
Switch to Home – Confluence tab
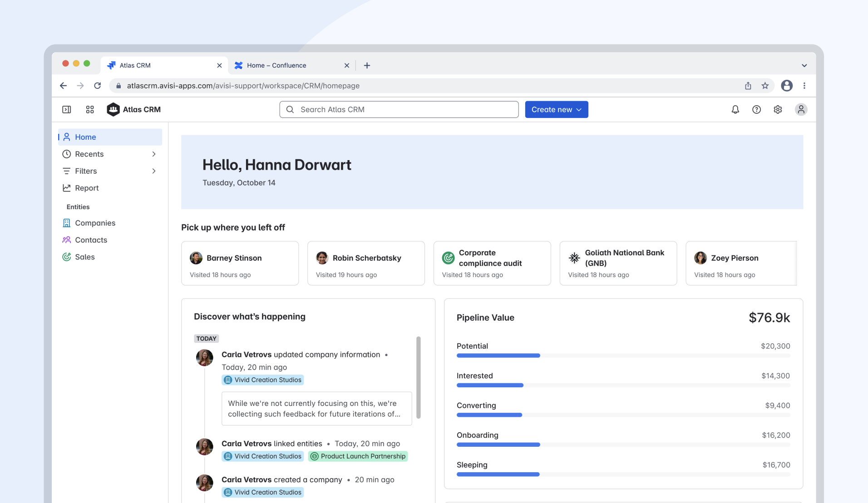tap(291, 65)
